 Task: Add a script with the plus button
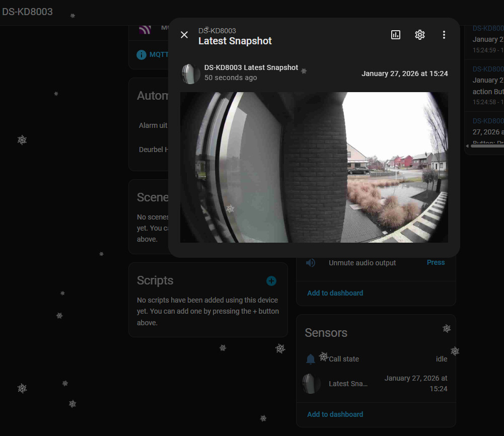tap(271, 281)
